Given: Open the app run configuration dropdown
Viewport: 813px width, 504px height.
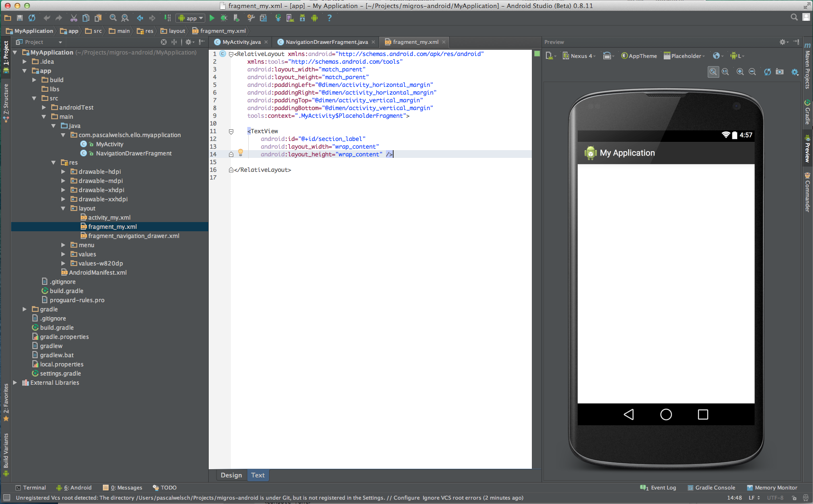Looking at the screenshot, I should pyautogui.click(x=190, y=18).
